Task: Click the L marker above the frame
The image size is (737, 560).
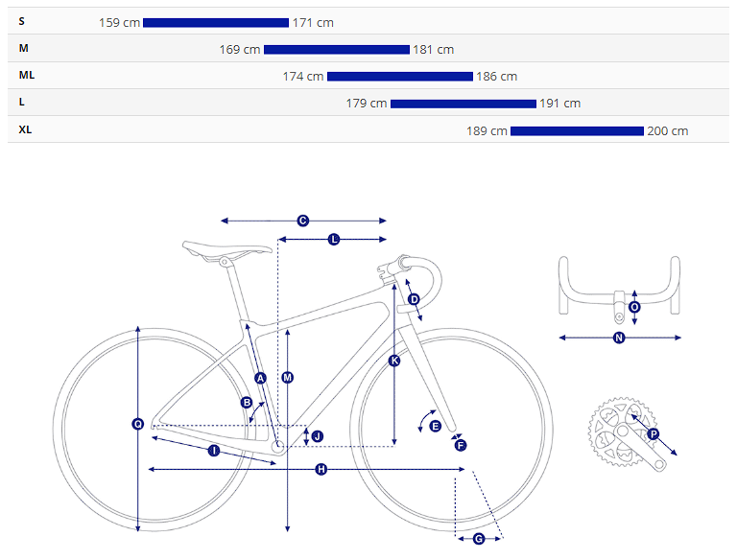Action: pos(334,239)
